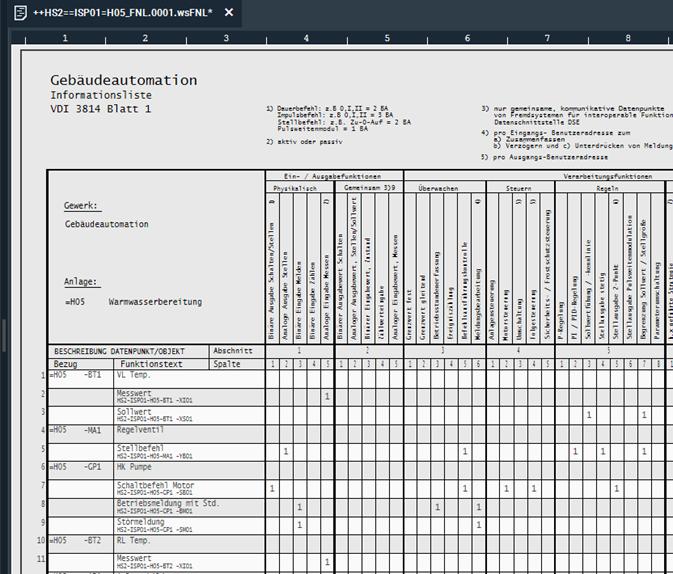The image size is (673, 574).
Task: Click the Physikalisch group header
Action: [295, 188]
